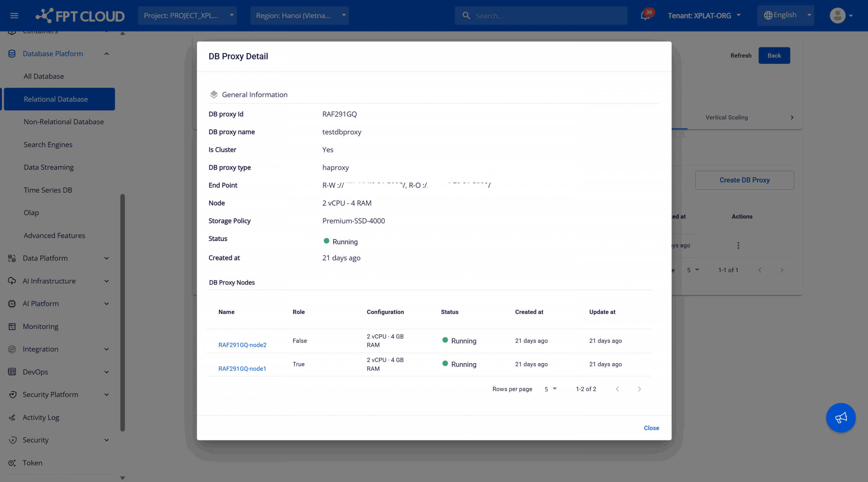Change rows per page in nodes table

(x=550, y=389)
